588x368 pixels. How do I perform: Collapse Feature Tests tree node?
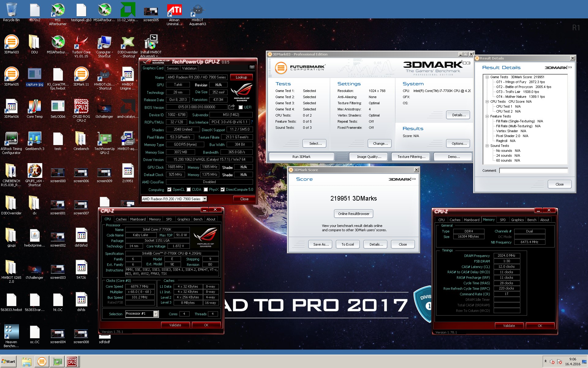[487, 116]
